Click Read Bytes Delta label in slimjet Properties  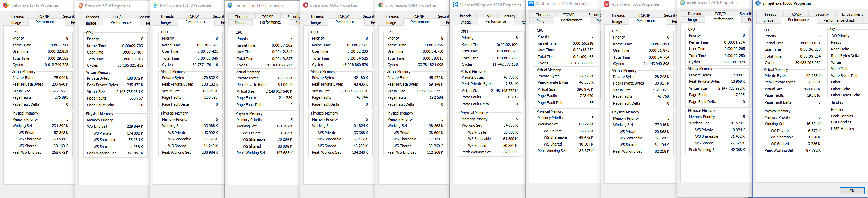pos(845,56)
